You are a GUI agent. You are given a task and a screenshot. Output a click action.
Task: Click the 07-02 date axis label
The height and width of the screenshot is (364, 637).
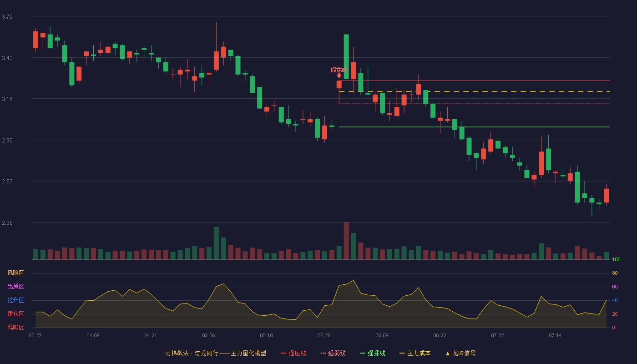coord(497,335)
